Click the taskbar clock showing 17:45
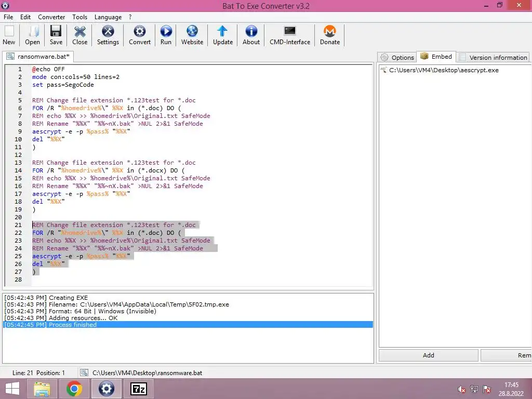The image size is (532, 399). click(511, 385)
